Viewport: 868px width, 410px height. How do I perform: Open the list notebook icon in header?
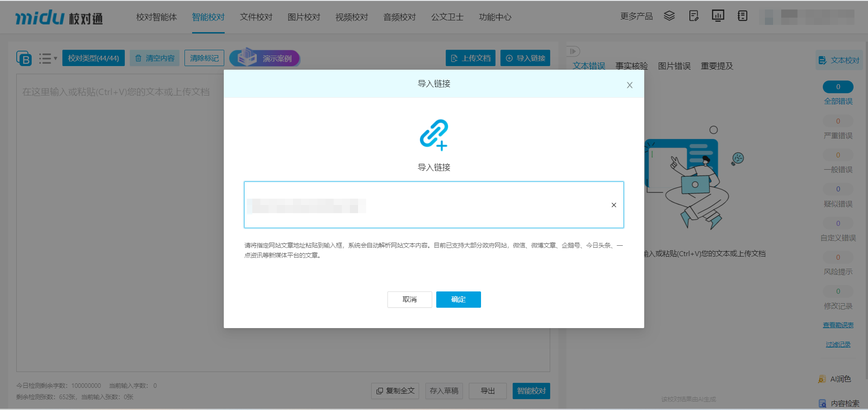(x=742, y=16)
